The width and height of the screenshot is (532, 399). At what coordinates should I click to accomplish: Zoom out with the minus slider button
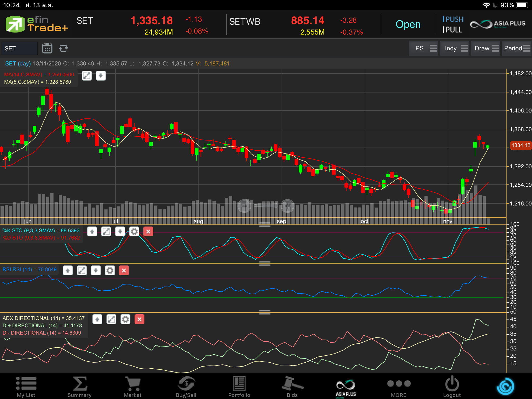(x=244, y=206)
